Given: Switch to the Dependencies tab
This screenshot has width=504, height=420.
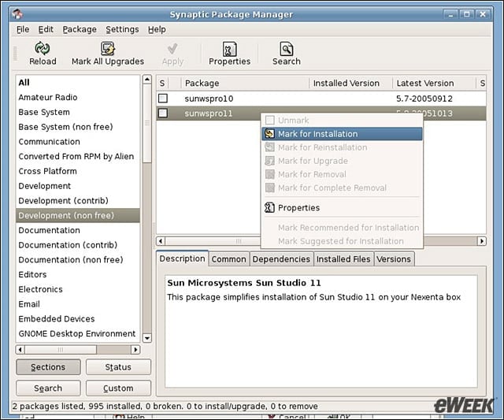Looking at the screenshot, I should point(281,259).
